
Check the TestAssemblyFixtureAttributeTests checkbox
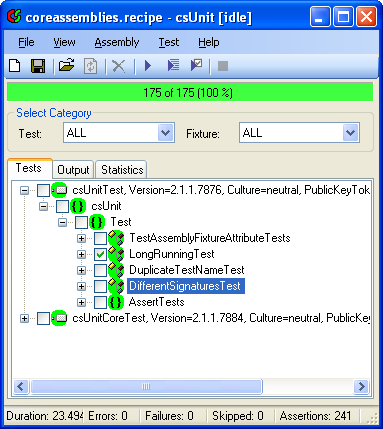coord(100,238)
